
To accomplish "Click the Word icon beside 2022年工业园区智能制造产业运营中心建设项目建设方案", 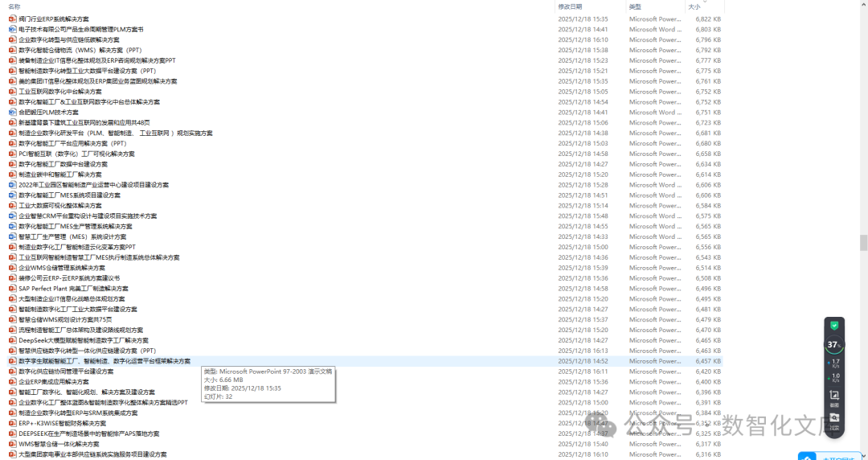I will tap(13, 185).
